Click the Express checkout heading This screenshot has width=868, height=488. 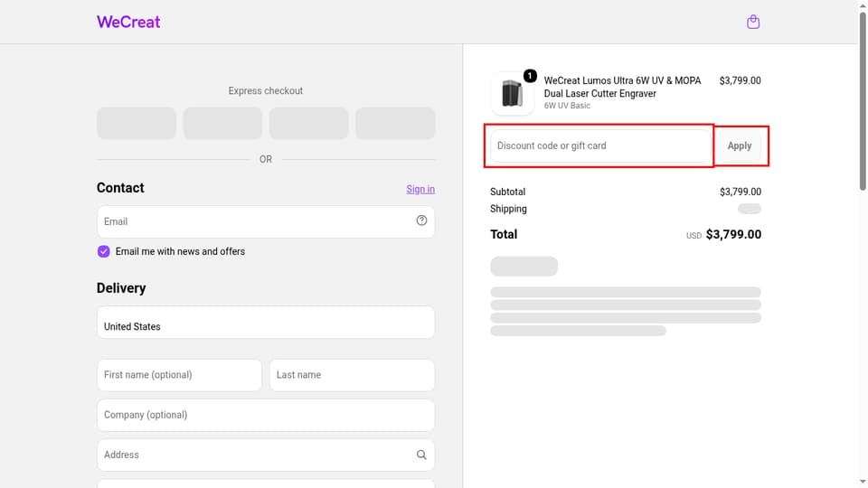click(266, 90)
